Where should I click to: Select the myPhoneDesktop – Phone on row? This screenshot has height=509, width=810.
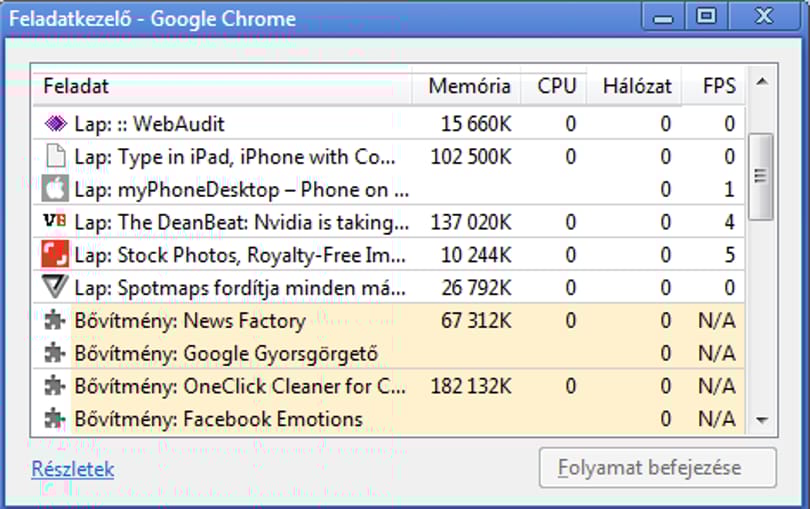[389, 189]
